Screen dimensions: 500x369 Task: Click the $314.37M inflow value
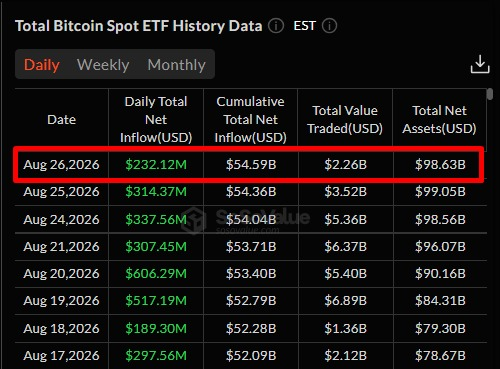(156, 192)
